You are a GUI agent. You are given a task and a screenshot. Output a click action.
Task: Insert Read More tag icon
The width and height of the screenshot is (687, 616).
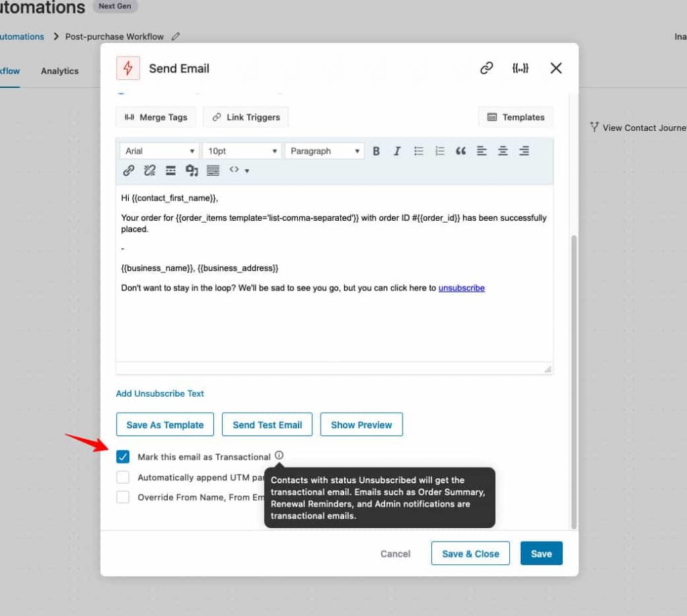coord(170,170)
